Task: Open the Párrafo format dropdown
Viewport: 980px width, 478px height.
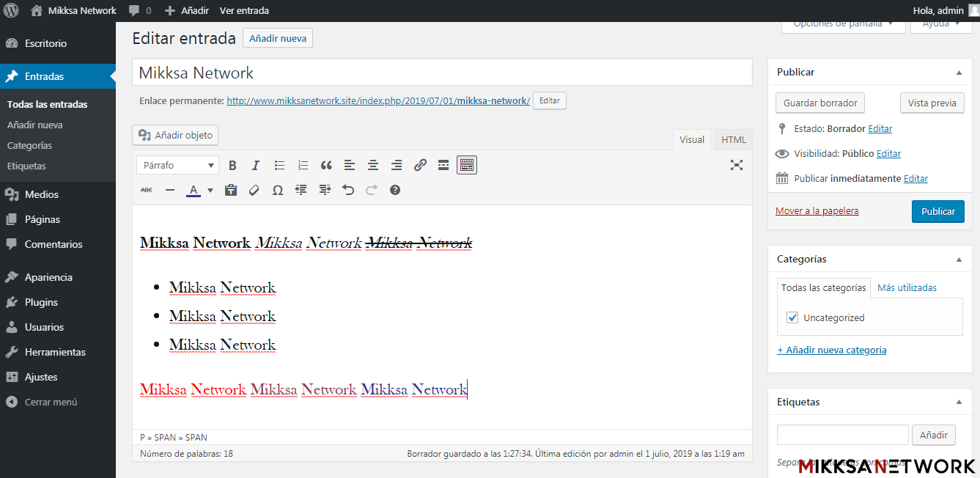Action: pos(178,166)
